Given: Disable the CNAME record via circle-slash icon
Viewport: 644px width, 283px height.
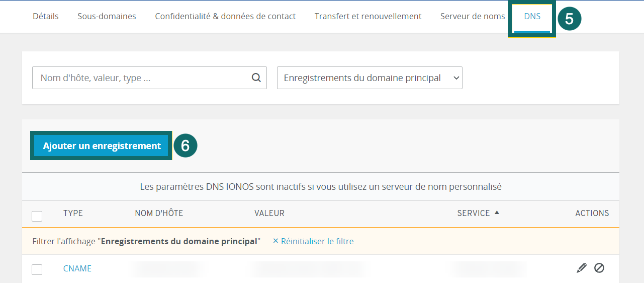Looking at the screenshot, I should point(599,268).
